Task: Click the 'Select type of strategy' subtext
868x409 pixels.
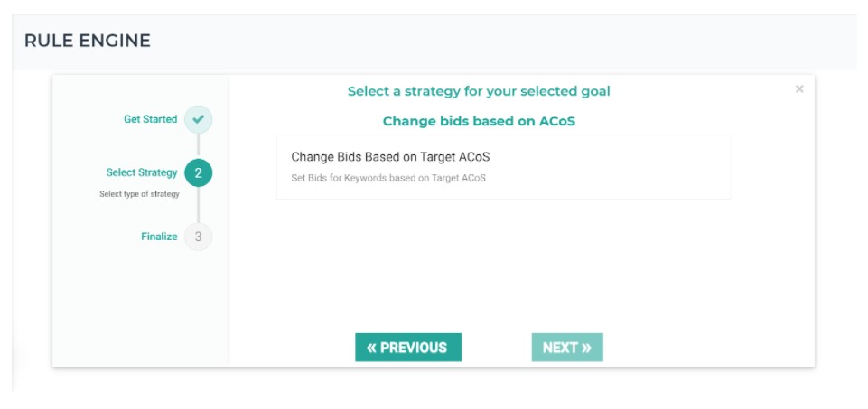Action: 139,194
